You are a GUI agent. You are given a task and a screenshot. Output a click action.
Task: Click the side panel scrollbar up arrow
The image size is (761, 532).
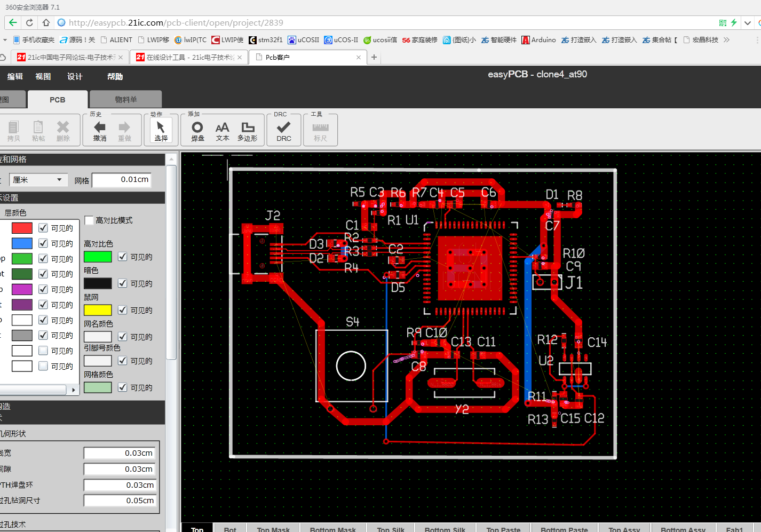click(171, 160)
